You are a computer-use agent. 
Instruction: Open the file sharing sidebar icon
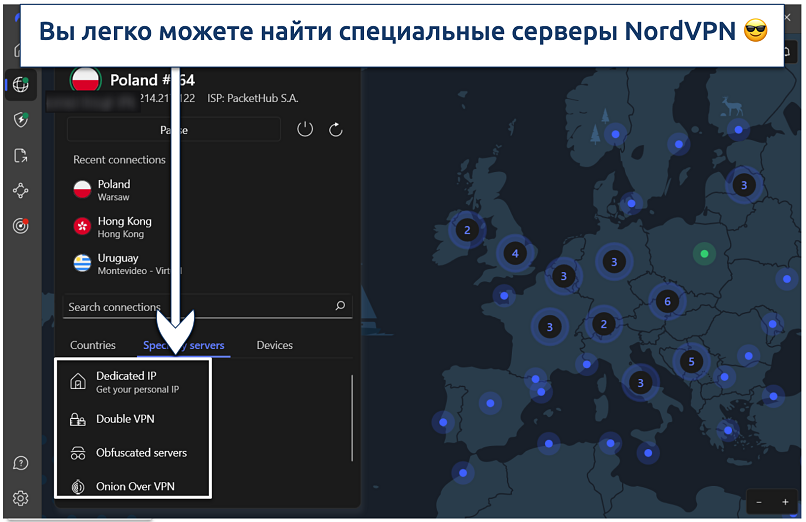click(21, 155)
